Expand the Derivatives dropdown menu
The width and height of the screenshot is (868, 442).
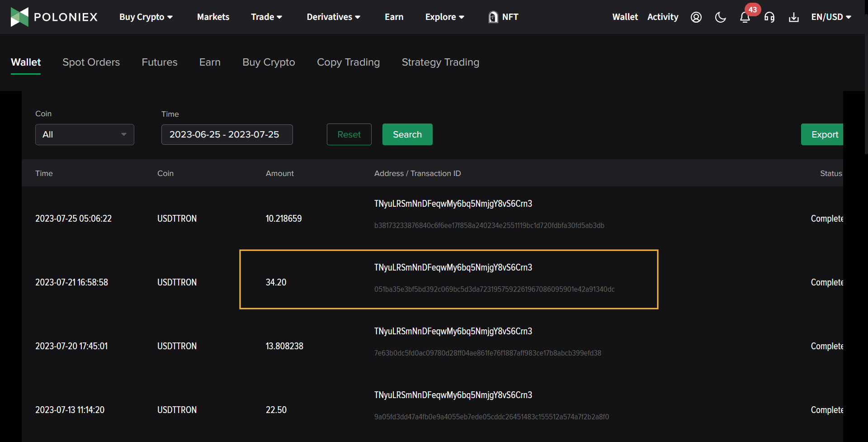[333, 17]
